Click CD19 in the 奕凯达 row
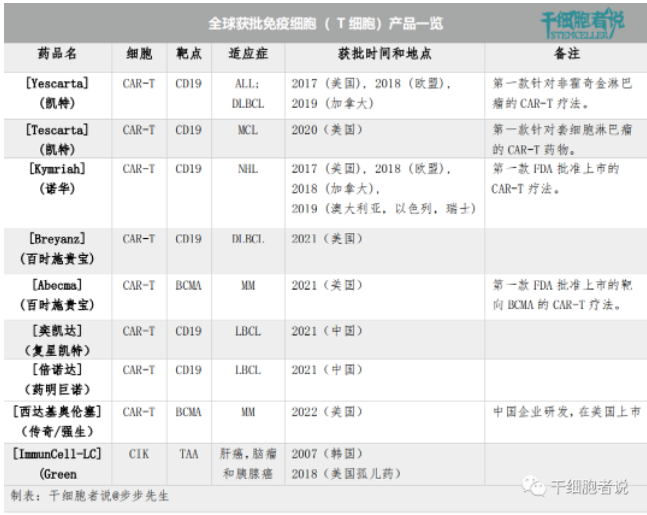 (x=189, y=331)
